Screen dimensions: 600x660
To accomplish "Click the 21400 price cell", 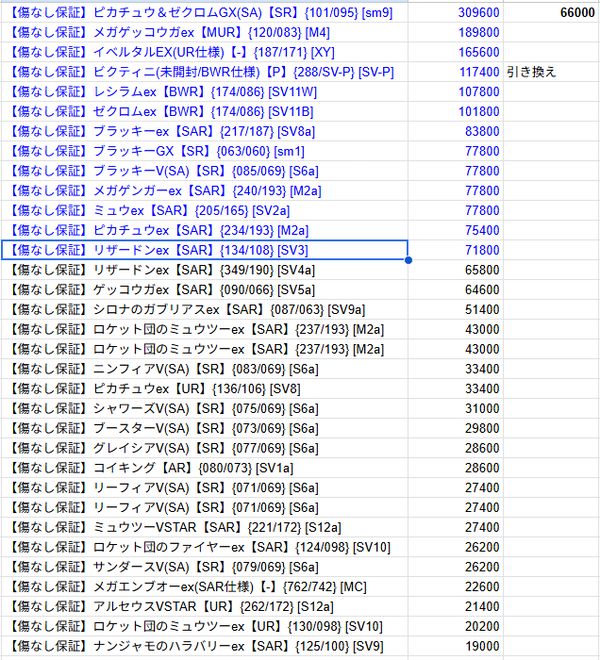I will (456, 606).
